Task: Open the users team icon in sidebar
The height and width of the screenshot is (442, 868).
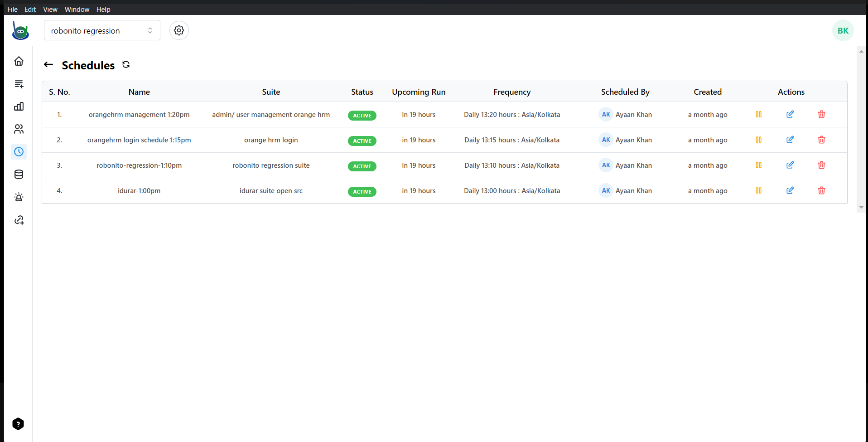Action: click(x=19, y=129)
